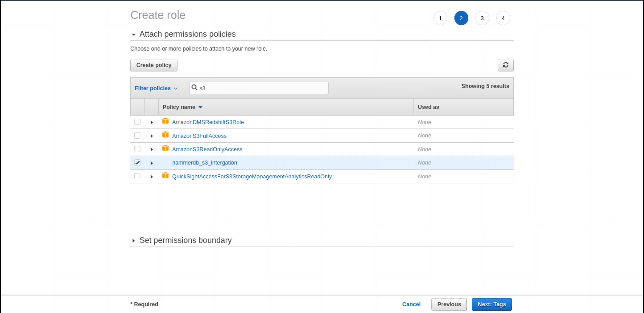The height and width of the screenshot is (313, 644).
Task: Expand the Set permissions boundary section
Action: [x=134, y=241]
